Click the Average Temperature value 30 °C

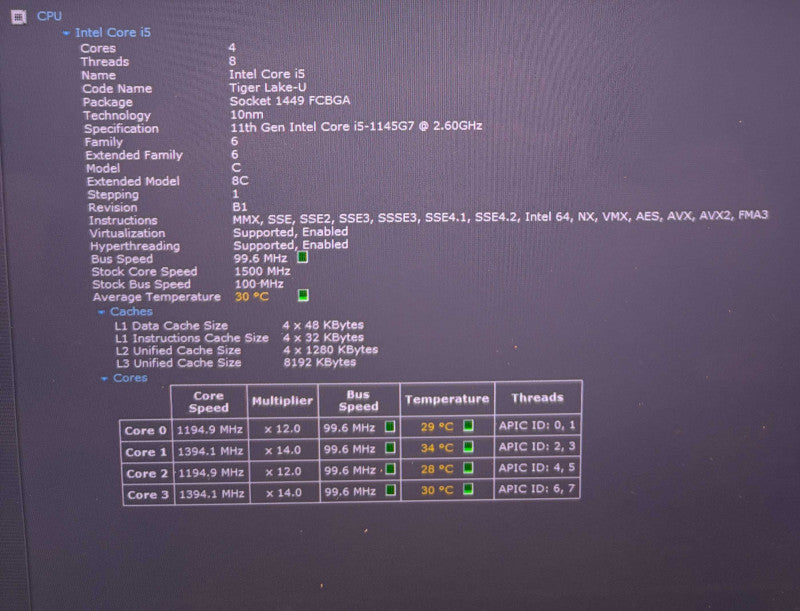tap(252, 297)
